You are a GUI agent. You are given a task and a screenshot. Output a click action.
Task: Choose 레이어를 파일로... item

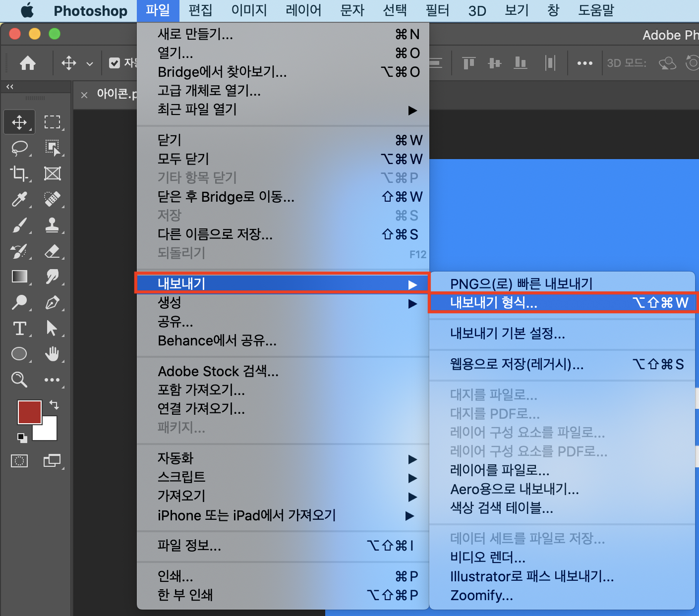[x=562, y=470]
